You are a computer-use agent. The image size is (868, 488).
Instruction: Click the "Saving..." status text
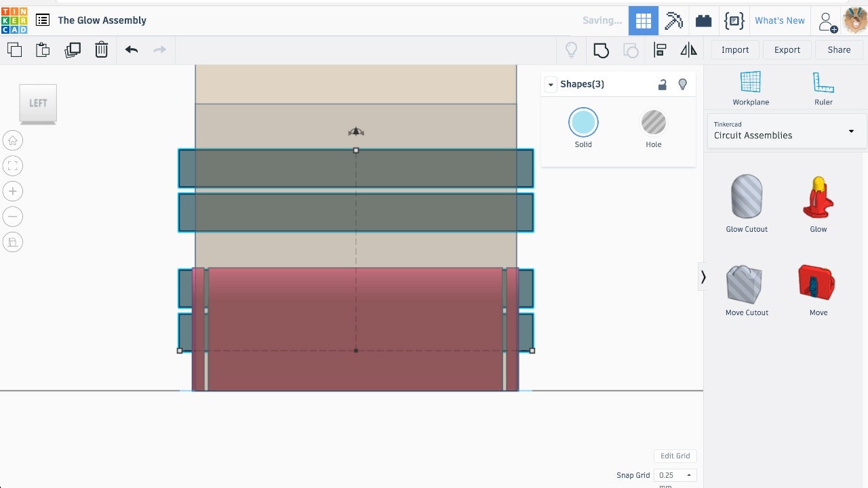click(x=602, y=20)
